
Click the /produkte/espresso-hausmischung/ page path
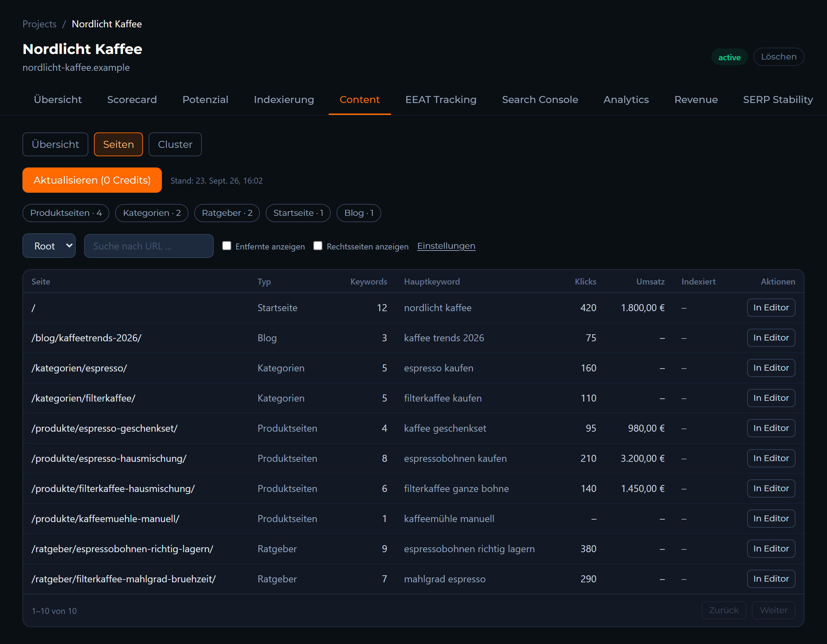pos(109,459)
